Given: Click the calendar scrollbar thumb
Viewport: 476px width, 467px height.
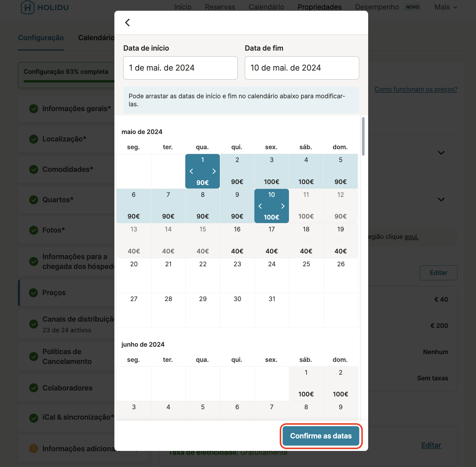Looking at the screenshot, I should coord(363,136).
